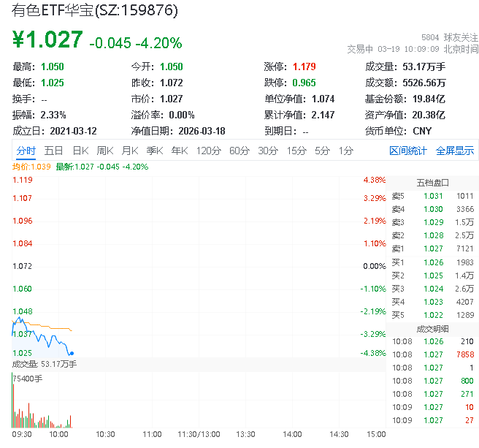Click the 净值日期 2026-03-18
The width and height of the screenshot is (479, 448).
pyautogui.click(x=202, y=131)
